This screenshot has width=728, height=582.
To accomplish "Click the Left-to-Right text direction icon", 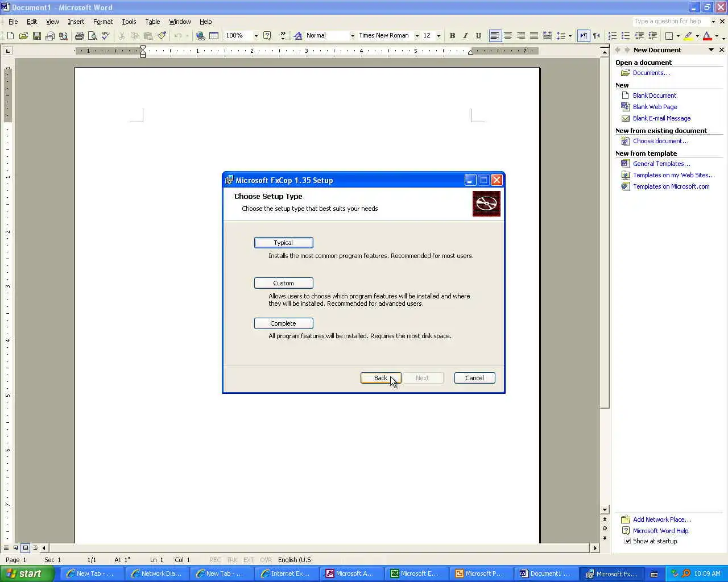I will coord(584,36).
